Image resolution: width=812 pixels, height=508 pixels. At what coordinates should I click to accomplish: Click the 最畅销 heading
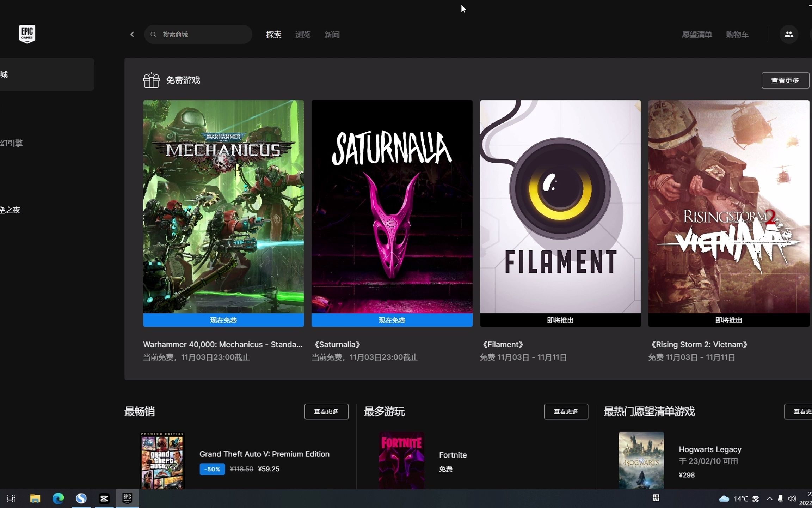coord(140,411)
